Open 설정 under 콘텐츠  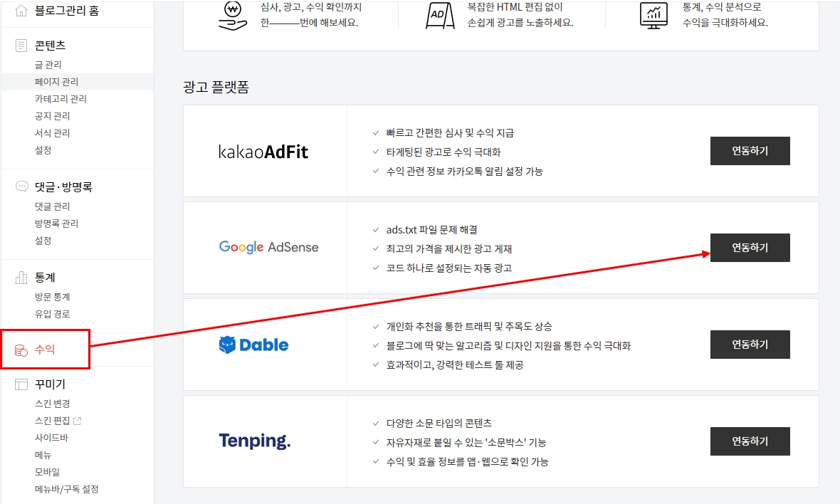[x=43, y=150]
